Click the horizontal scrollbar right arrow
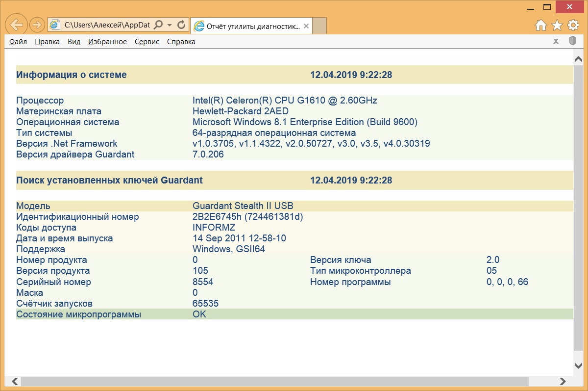The height and width of the screenshot is (391, 588). 563,381
